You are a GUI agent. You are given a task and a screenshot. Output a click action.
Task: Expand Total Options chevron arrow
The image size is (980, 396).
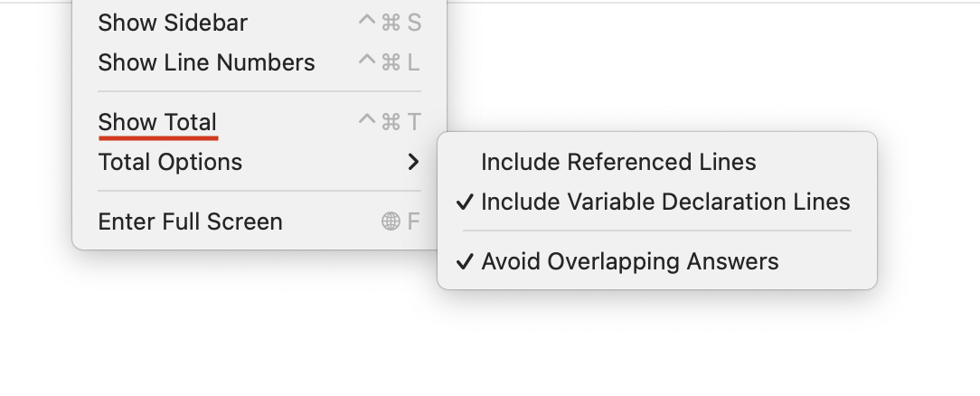pyautogui.click(x=413, y=163)
